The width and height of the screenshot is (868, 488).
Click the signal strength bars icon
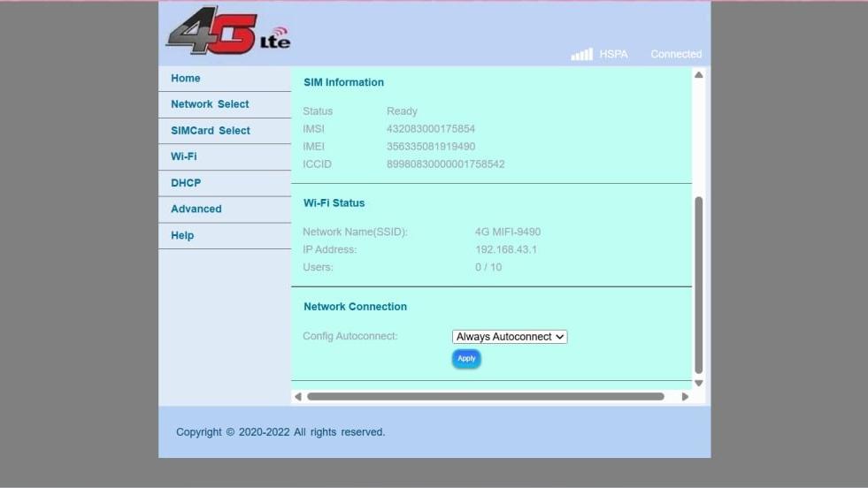tap(581, 55)
